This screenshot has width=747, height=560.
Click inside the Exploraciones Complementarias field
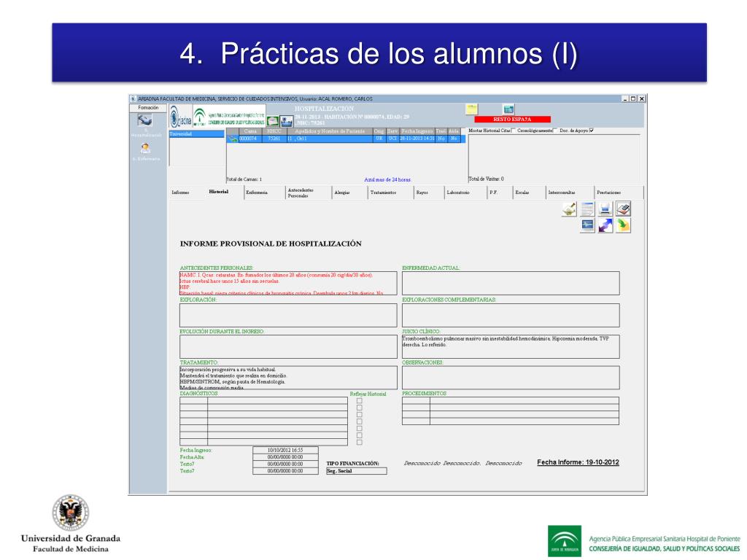(x=511, y=315)
